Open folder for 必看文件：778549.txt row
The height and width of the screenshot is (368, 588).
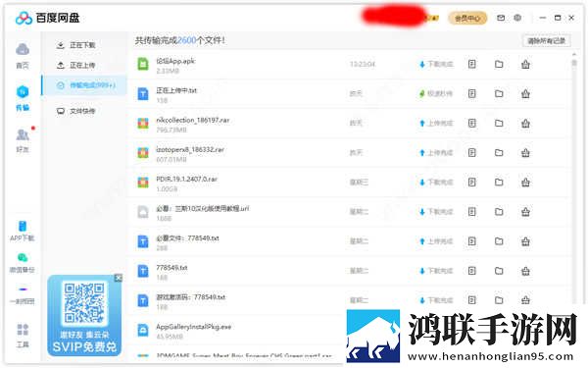pos(499,241)
